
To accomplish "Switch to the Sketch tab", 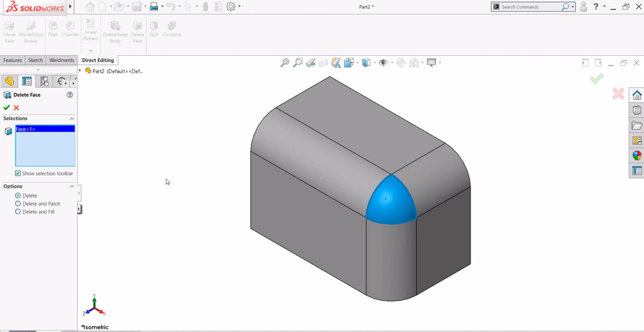I will click(35, 59).
